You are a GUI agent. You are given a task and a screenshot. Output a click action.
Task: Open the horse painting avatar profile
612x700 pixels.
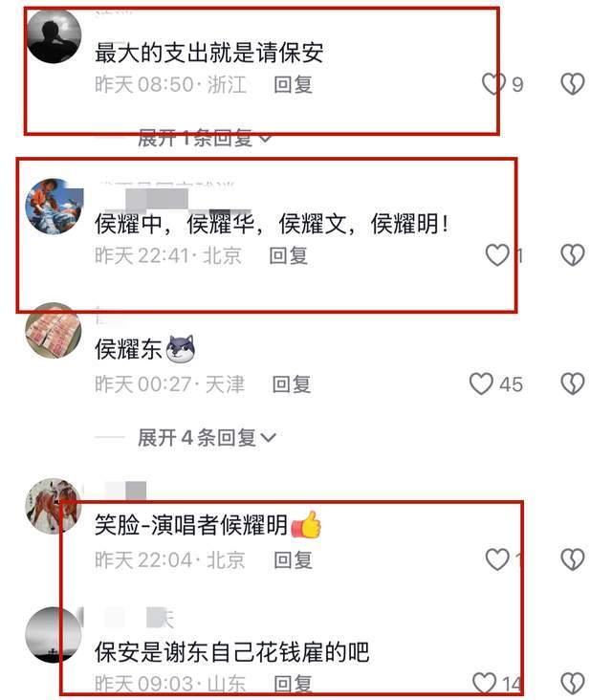(54, 506)
